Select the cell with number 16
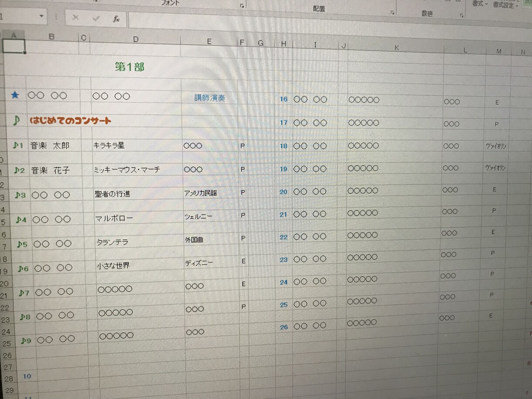The height and width of the screenshot is (399, 532). [x=283, y=99]
